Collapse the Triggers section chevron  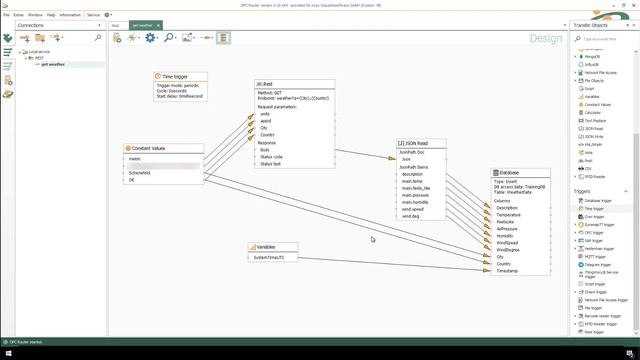click(626, 191)
